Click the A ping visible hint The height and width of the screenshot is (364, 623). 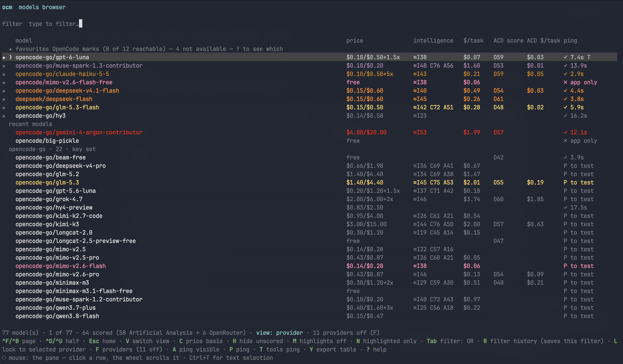[196, 349]
